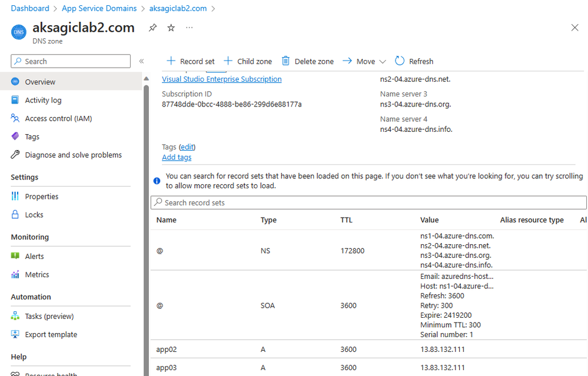Click the trash icon for Delete zone

click(x=285, y=61)
